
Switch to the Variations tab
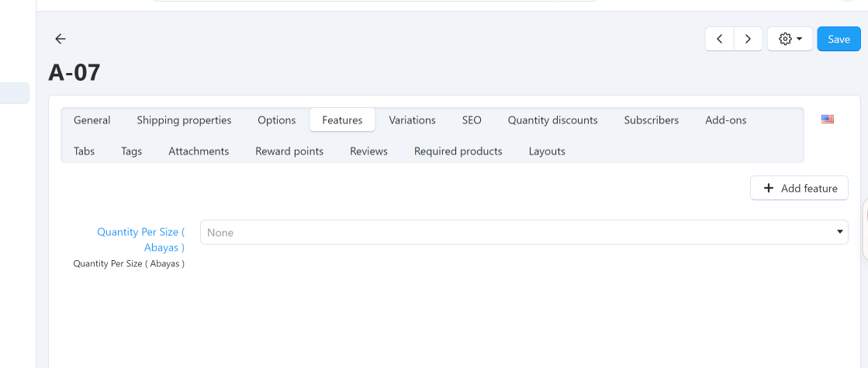tap(412, 120)
